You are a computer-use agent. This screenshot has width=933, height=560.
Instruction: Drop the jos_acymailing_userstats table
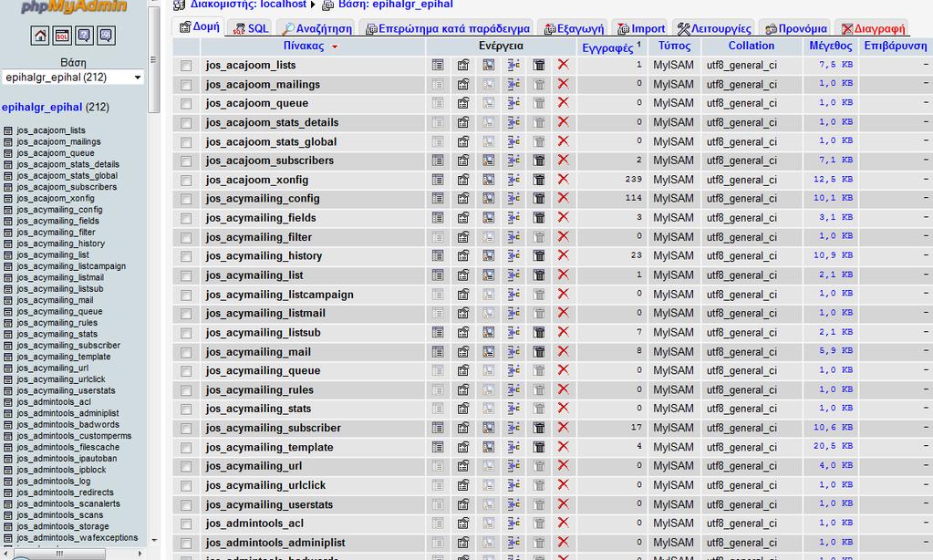tap(563, 504)
